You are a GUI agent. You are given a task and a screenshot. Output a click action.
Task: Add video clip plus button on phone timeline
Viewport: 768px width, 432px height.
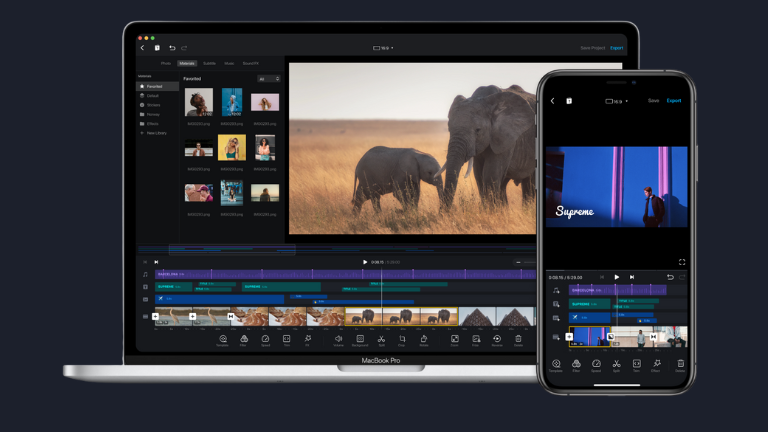point(569,336)
